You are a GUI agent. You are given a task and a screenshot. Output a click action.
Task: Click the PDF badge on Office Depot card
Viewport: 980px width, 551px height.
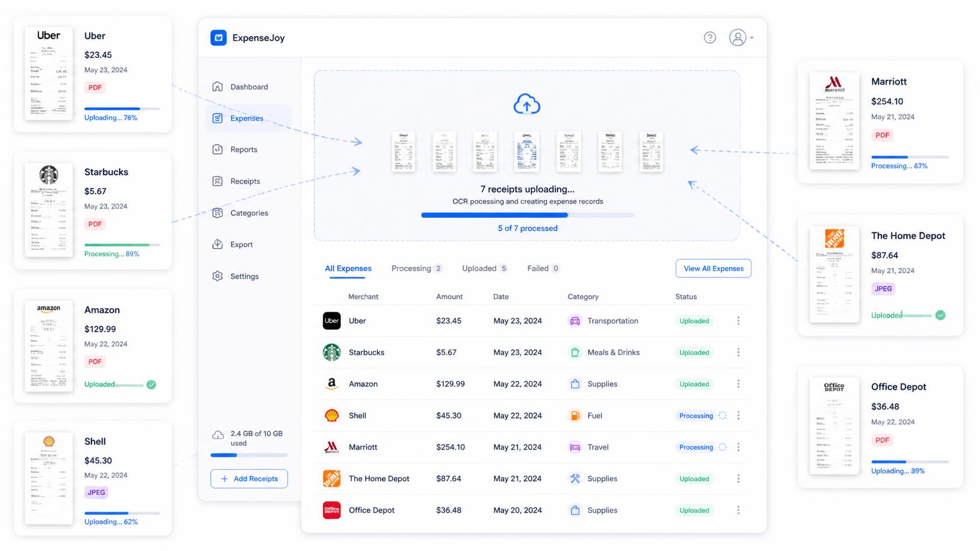tap(883, 440)
